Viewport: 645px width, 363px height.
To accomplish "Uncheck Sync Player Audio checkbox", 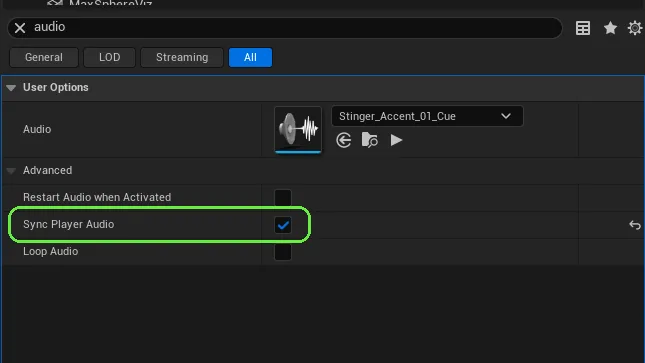I will coord(283,225).
